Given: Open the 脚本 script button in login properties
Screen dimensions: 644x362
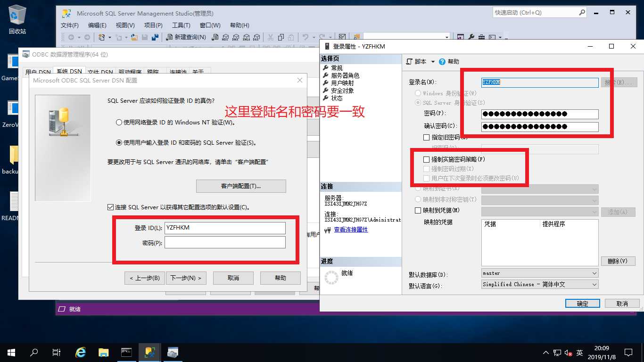Looking at the screenshot, I should tap(416, 62).
